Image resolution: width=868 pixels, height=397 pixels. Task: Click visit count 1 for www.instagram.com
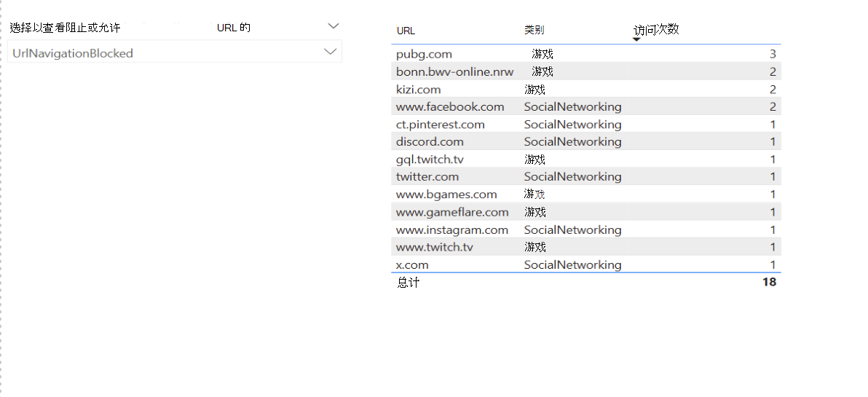pyautogui.click(x=773, y=229)
